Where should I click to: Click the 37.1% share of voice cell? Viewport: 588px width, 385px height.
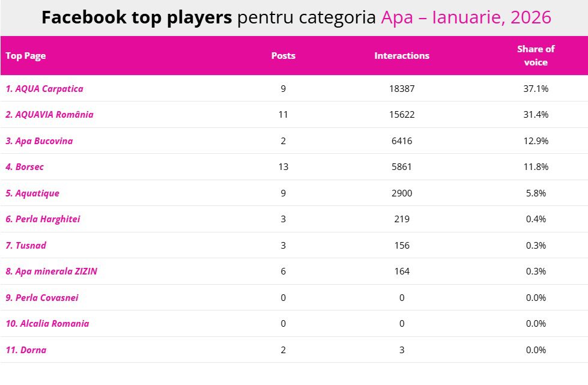(536, 89)
